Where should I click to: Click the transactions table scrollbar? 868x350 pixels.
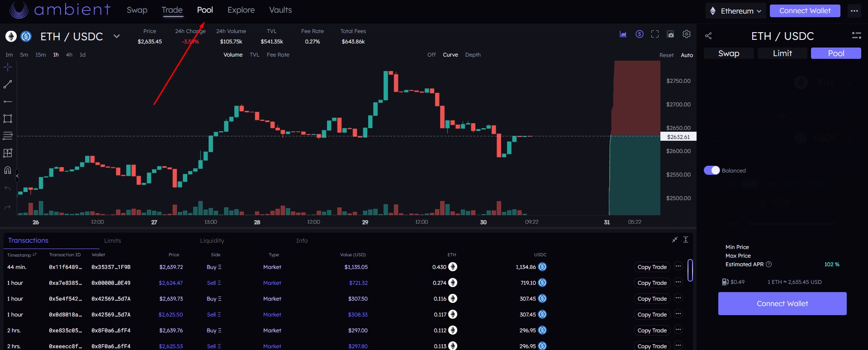click(690, 270)
